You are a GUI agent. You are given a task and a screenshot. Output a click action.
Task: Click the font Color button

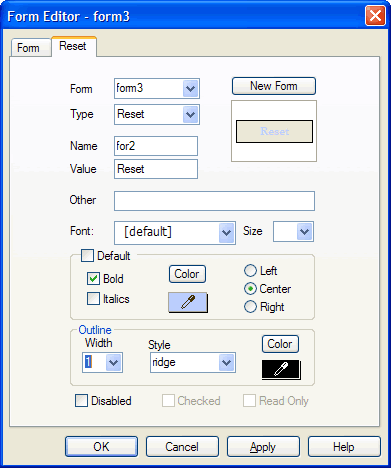click(187, 274)
